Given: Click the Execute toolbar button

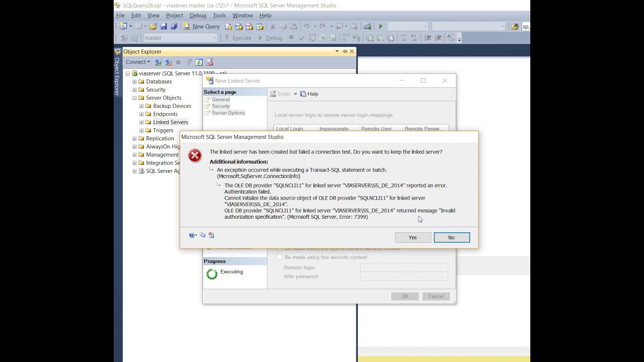Looking at the screenshot, I should click(x=237, y=38).
